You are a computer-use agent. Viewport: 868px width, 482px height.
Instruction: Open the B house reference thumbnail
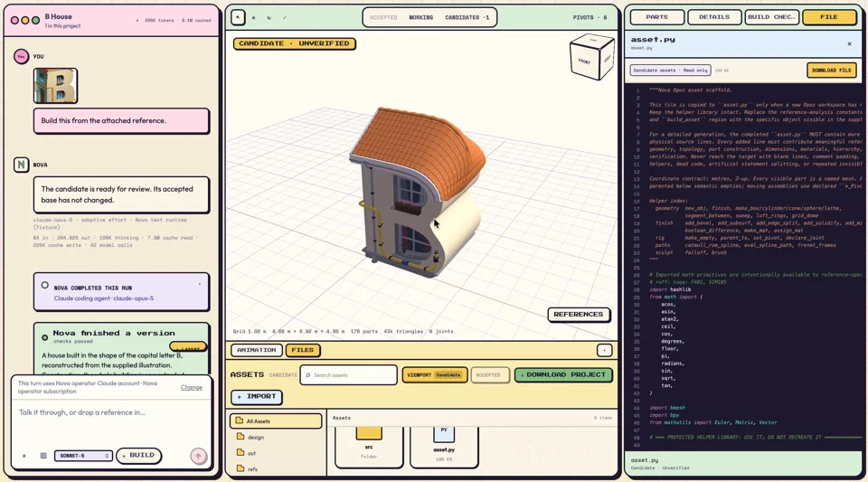point(55,86)
